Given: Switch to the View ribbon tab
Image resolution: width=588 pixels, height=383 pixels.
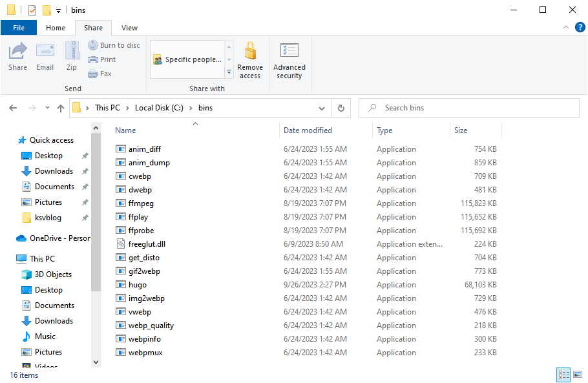Looking at the screenshot, I should [x=129, y=28].
